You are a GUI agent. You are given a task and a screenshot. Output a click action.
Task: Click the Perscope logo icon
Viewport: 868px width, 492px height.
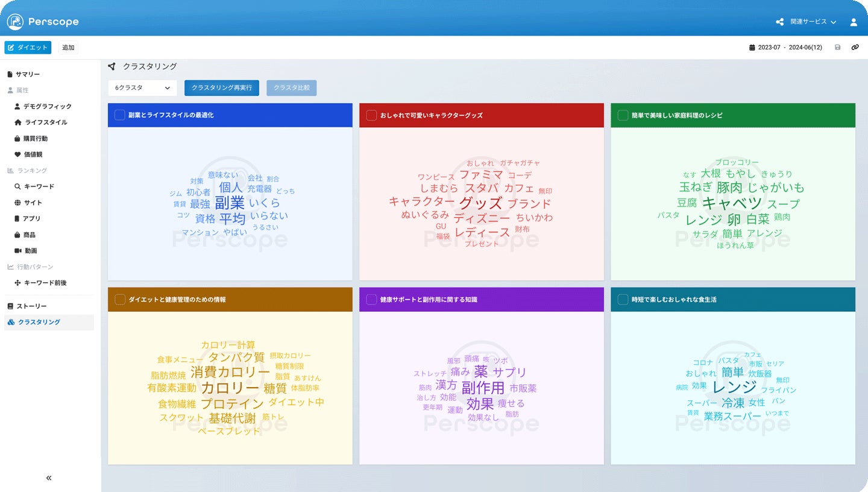pos(15,22)
